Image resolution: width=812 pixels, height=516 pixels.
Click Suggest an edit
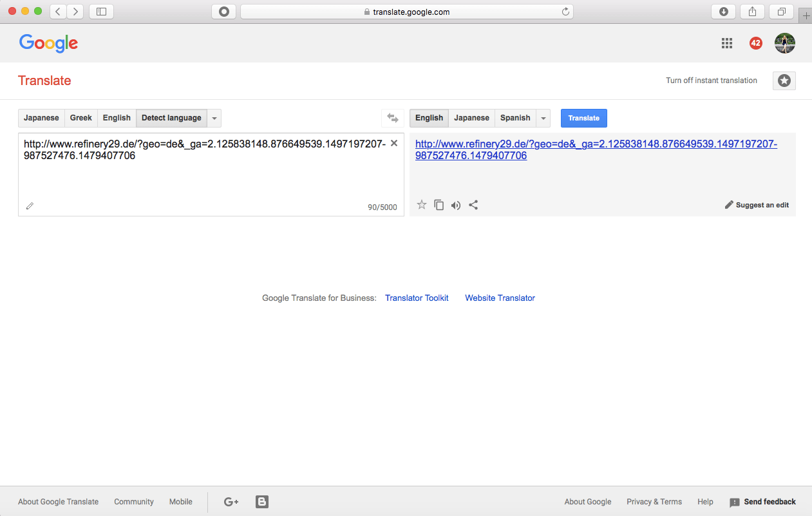(x=757, y=205)
